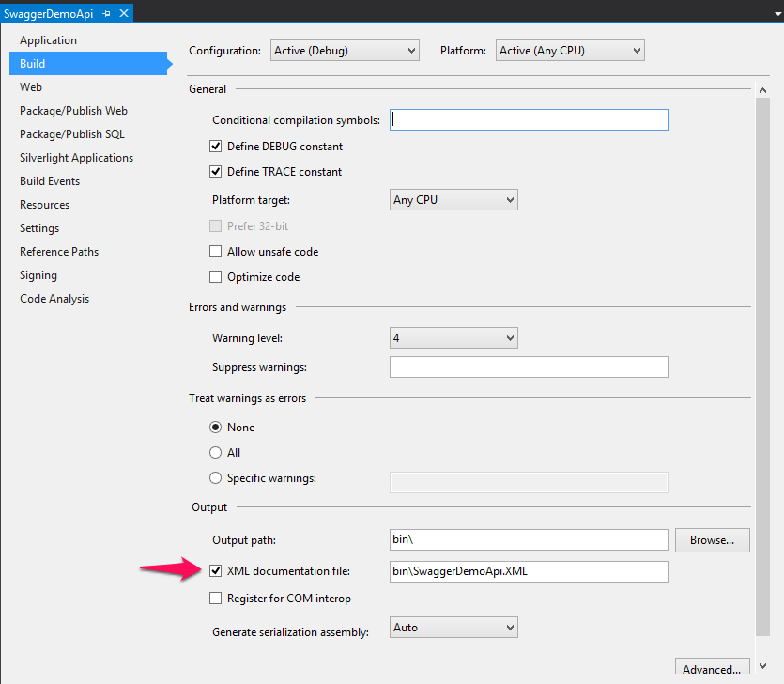The image size is (784, 684).
Task: Open the Warning level dropdown
Action: coord(453,338)
